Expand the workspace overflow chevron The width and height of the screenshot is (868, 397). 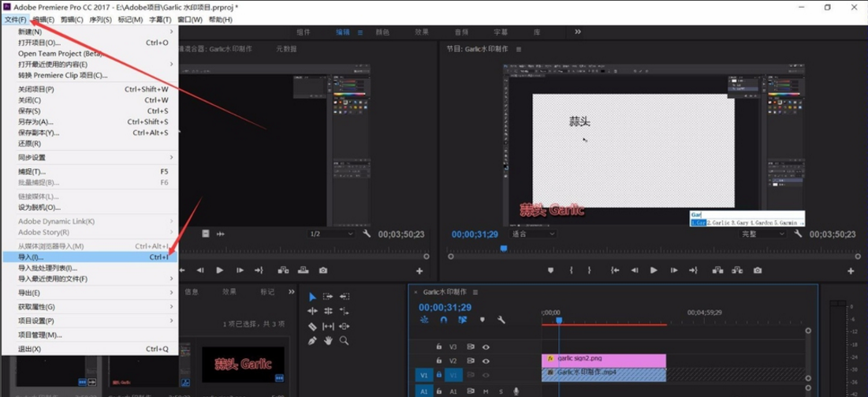[x=578, y=32]
